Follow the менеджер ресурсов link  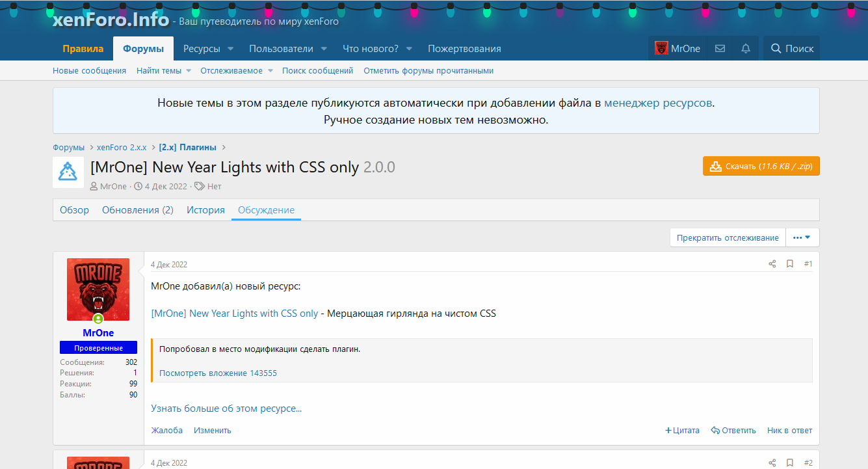(x=658, y=103)
